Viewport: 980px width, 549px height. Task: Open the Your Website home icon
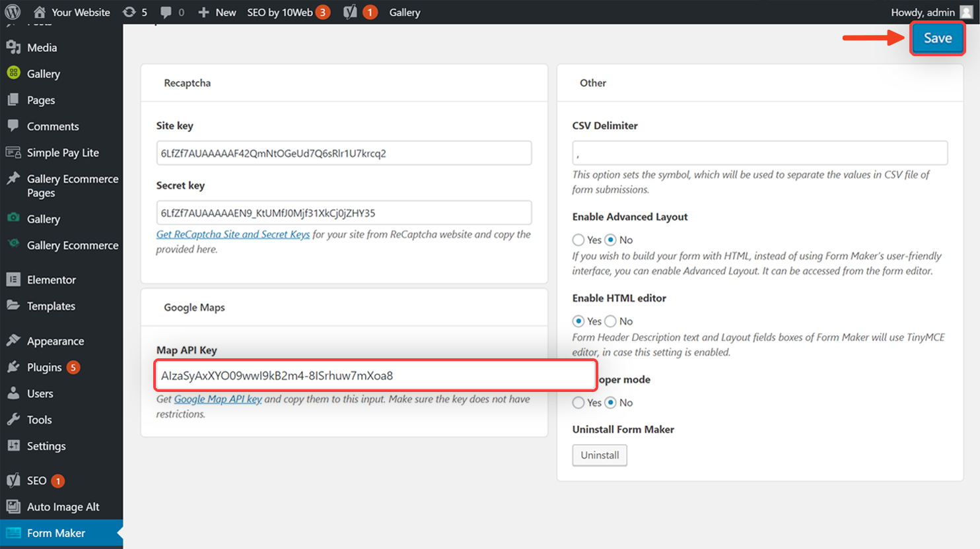[x=40, y=12]
